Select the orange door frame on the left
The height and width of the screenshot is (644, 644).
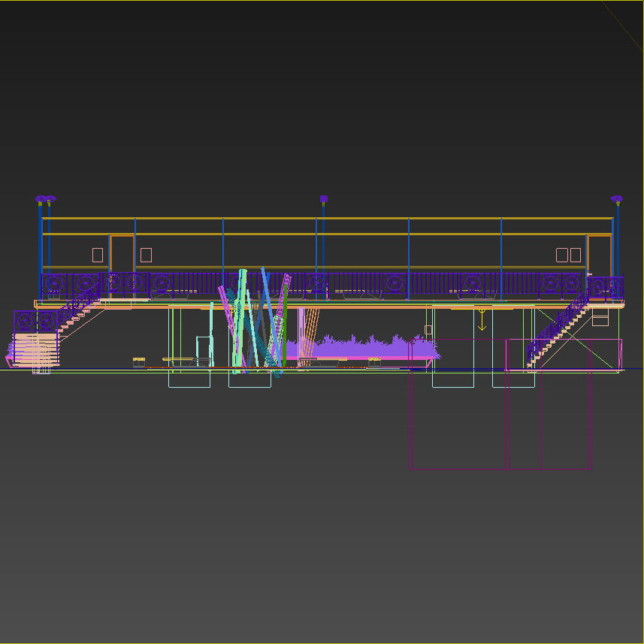pyautogui.click(x=122, y=254)
